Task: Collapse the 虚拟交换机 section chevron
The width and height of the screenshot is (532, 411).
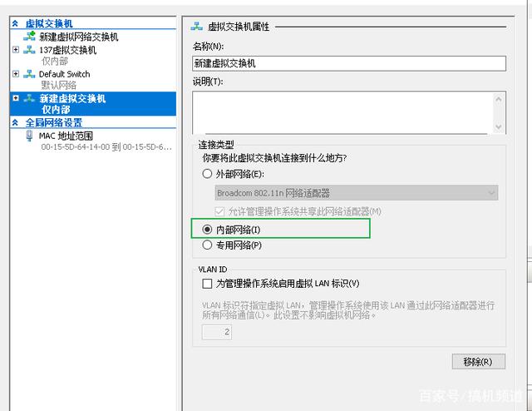Action: tap(15, 23)
